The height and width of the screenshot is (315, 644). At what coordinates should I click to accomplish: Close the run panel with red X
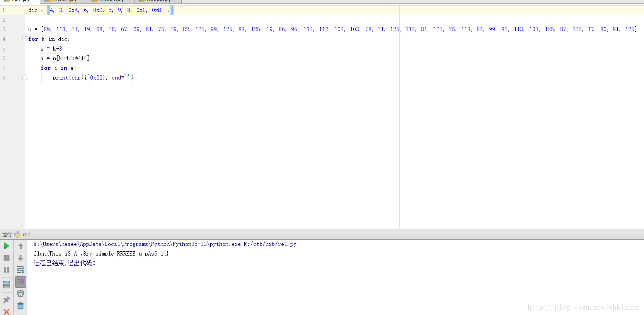(x=7, y=312)
